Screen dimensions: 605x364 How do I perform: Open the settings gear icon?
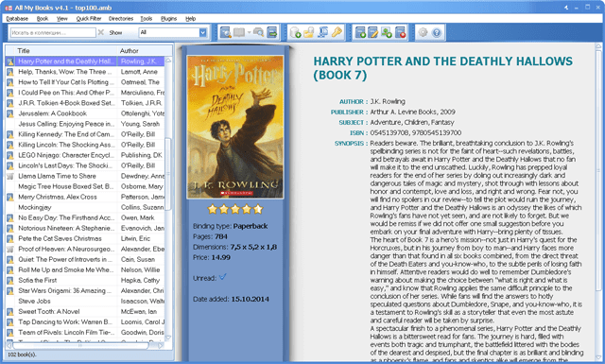423,33
